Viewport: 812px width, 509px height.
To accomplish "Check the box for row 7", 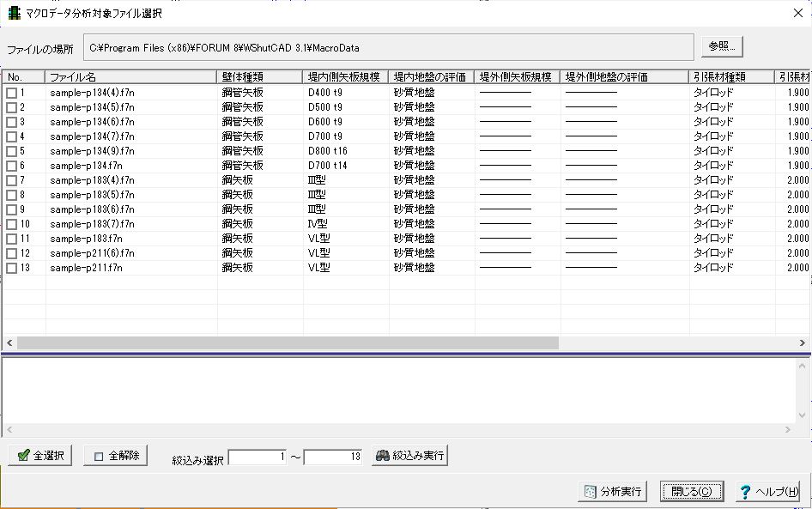I will tap(11, 180).
